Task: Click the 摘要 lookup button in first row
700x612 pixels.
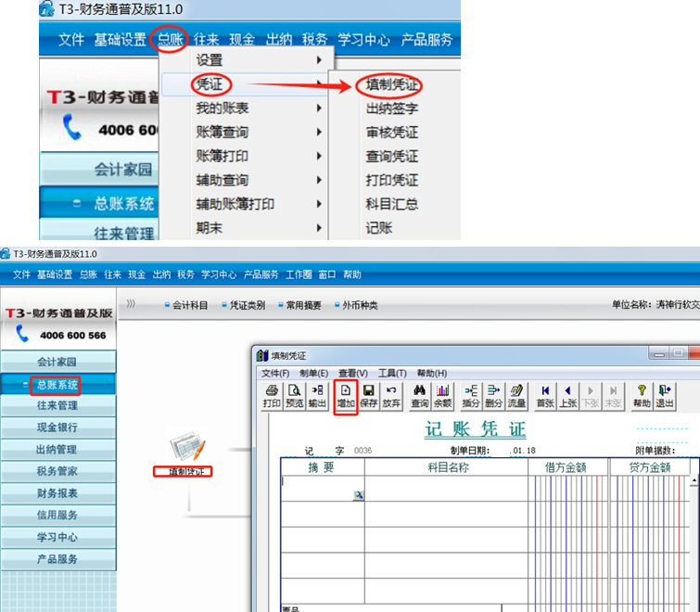Action: coord(358,496)
